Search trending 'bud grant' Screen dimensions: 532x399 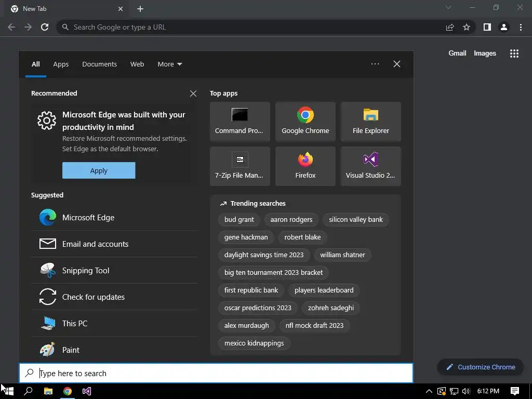[239, 220]
